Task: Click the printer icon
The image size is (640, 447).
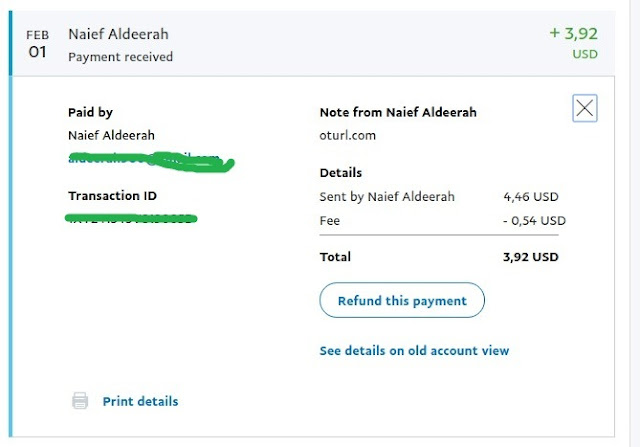Action: 80,401
